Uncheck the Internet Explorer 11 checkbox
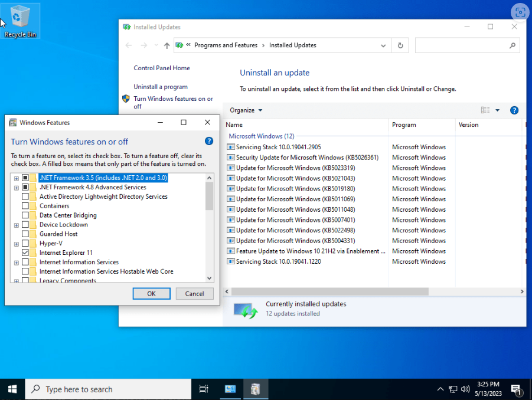This screenshot has height=400, width=532. 25,253
